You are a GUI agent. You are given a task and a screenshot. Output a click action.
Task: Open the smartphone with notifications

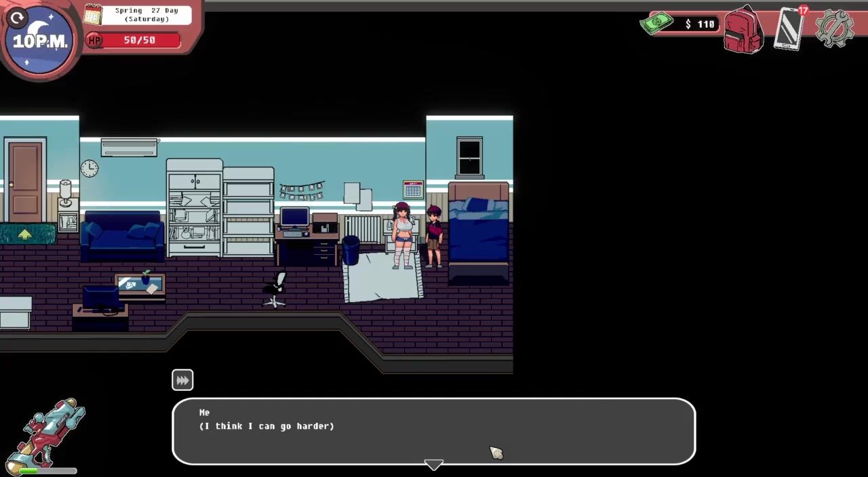tap(789, 29)
